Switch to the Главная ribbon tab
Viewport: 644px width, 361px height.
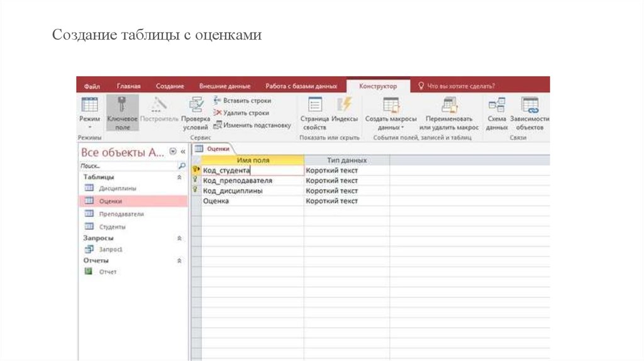pos(128,86)
